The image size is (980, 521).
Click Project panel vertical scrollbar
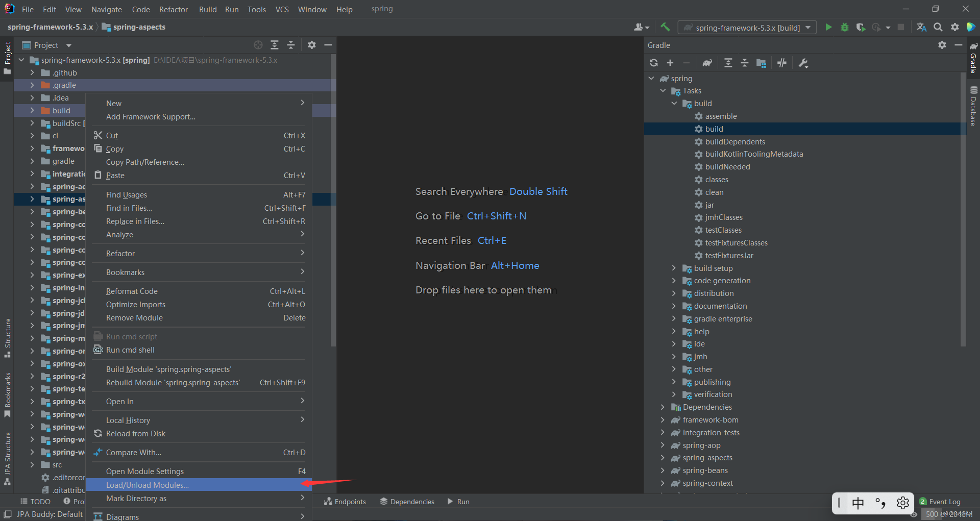(x=333, y=200)
